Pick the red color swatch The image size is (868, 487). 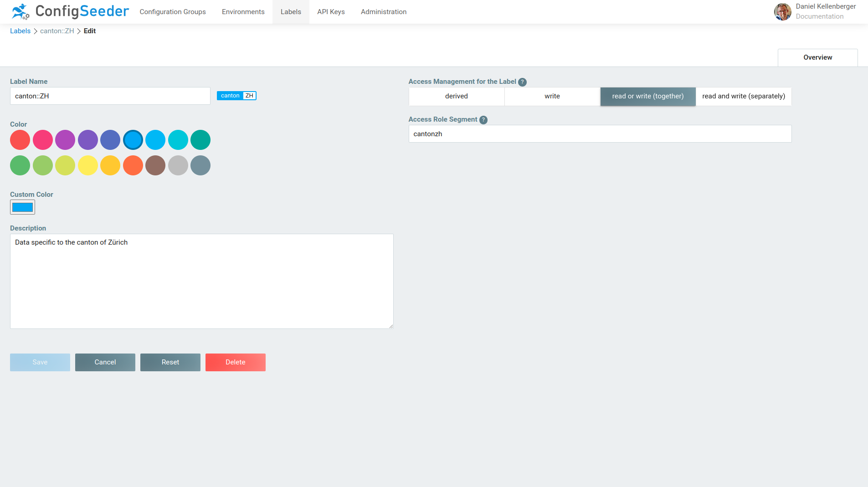(20, 140)
